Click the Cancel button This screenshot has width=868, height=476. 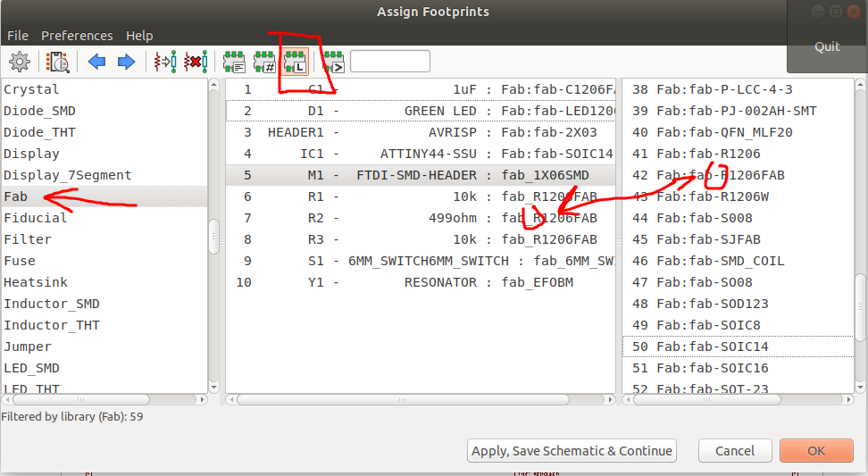(735, 450)
